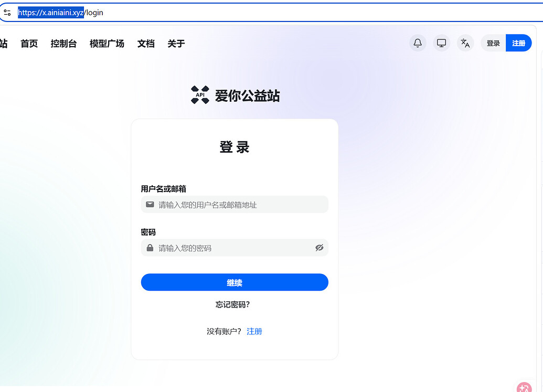Click the lock icon in the password field

tap(150, 248)
